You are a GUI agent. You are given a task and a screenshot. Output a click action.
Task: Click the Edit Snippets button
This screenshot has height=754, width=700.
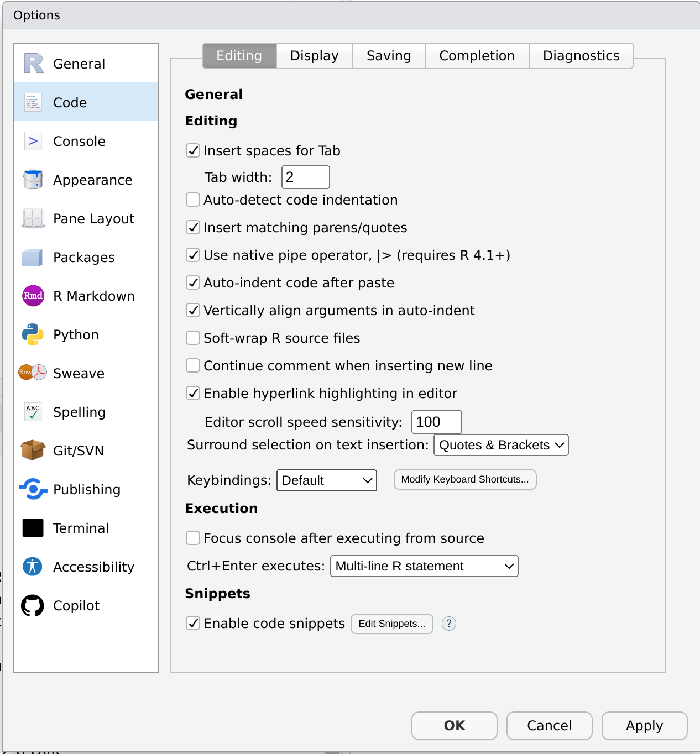click(391, 624)
